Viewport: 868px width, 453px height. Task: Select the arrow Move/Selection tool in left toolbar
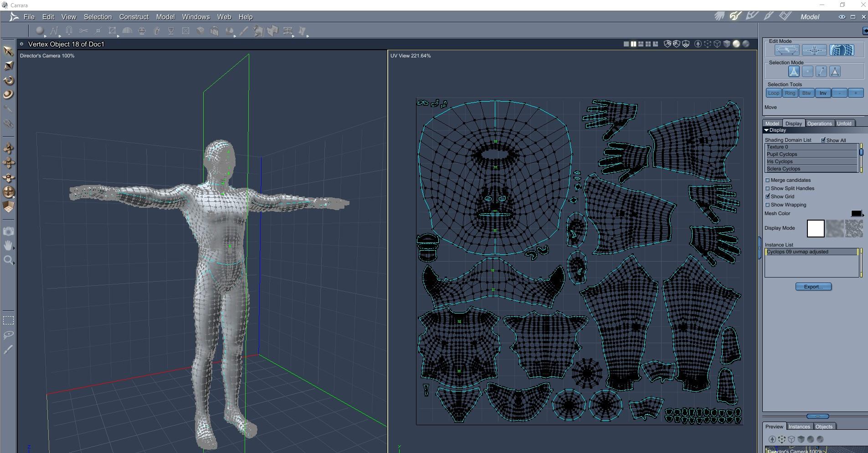[8, 51]
